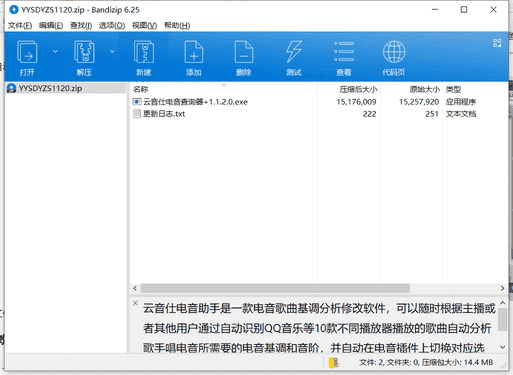Click the Add (添加) files icon
Screen dimensions: 513x375
[194, 52]
